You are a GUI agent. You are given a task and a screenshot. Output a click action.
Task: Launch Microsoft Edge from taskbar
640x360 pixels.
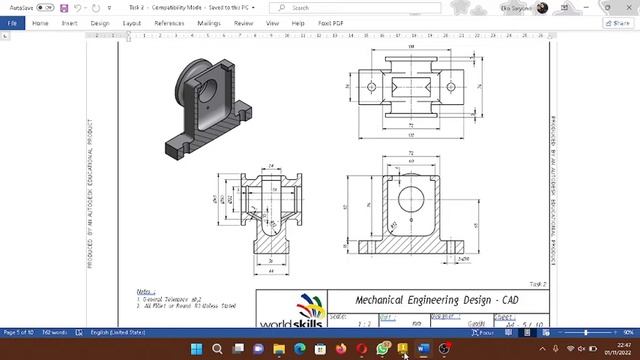click(x=300, y=349)
